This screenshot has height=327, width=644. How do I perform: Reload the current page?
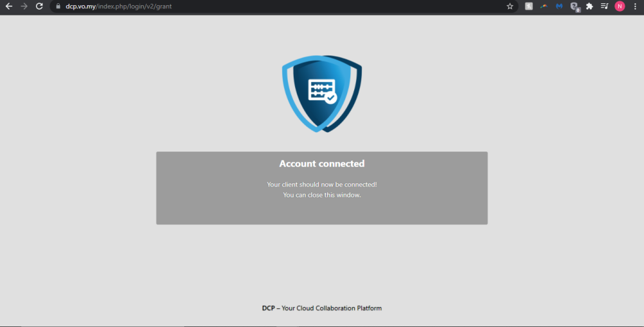[x=39, y=6]
